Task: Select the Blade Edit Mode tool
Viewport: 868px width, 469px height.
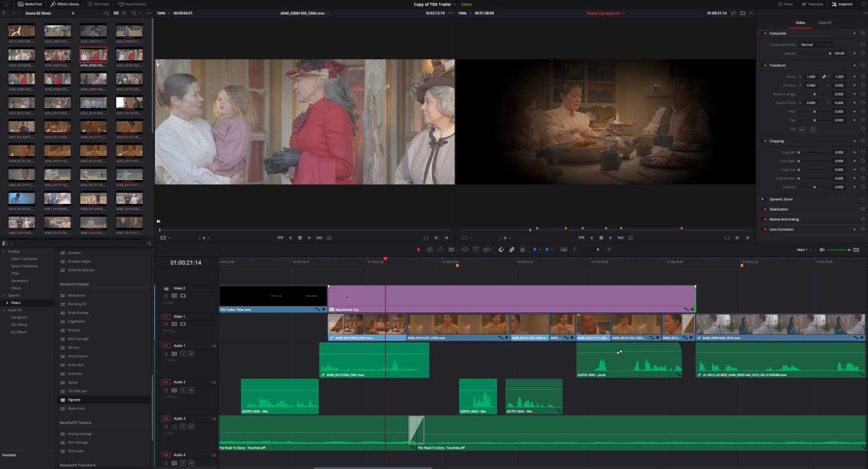Action: (x=451, y=249)
